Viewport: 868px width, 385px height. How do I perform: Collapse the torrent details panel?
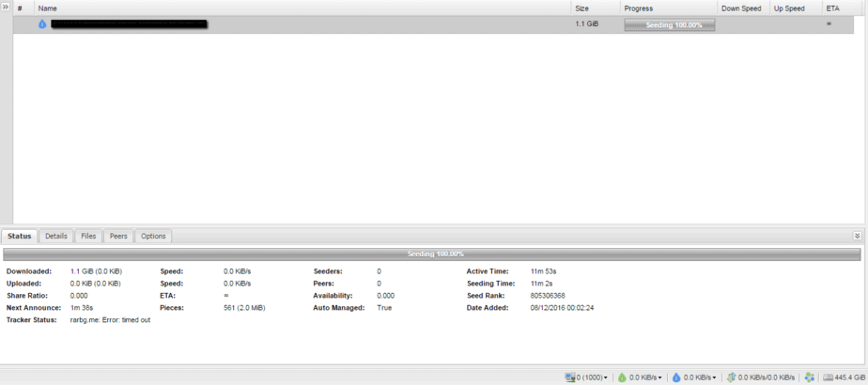tap(857, 236)
